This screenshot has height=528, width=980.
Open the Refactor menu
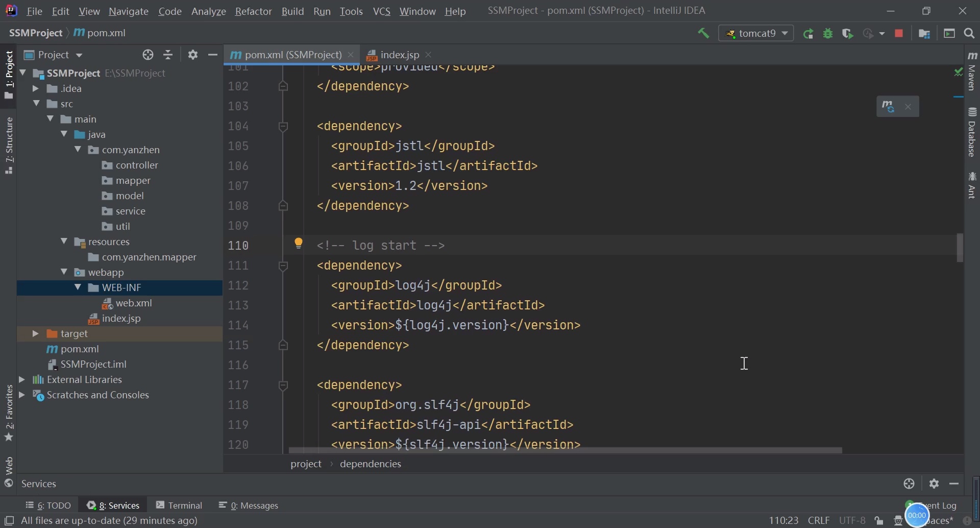click(253, 11)
